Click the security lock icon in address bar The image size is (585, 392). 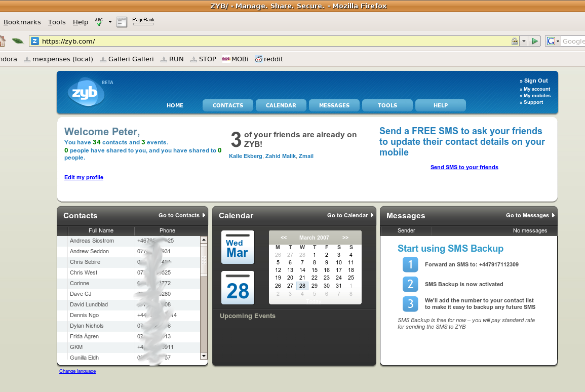pyautogui.click(x=515, y=41)
